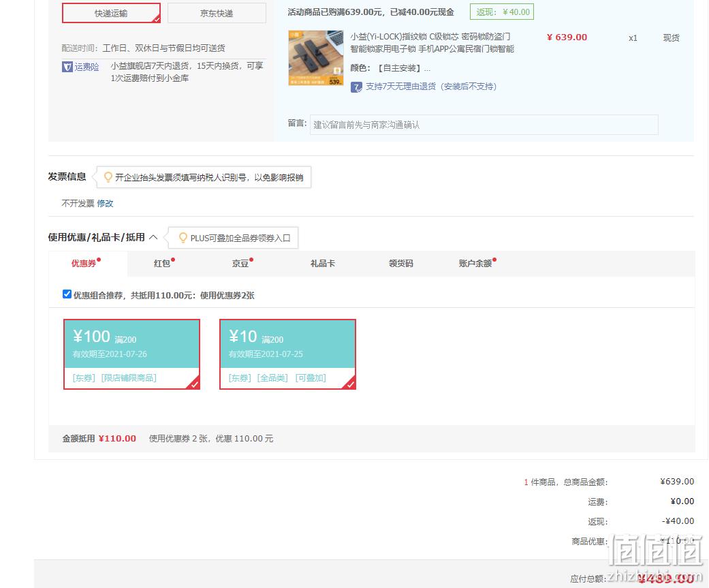Click the lightbulb icon beside PLUS tip

183,238
